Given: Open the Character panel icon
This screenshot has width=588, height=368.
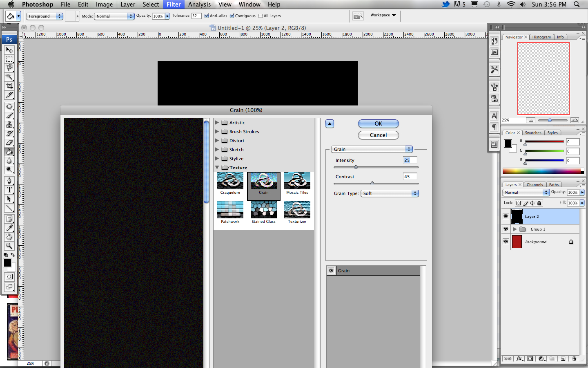Looking at the screenshot, I should [x=494, y=116].
